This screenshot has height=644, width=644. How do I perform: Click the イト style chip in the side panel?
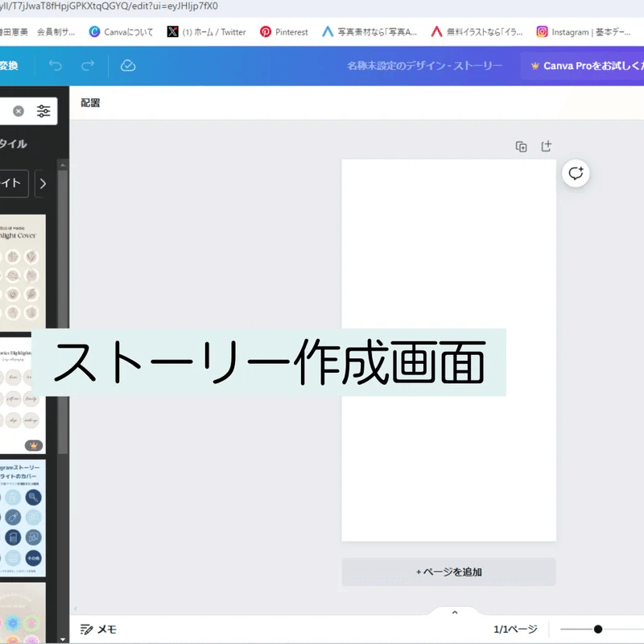pyautogui.click(x=14, y=184)
